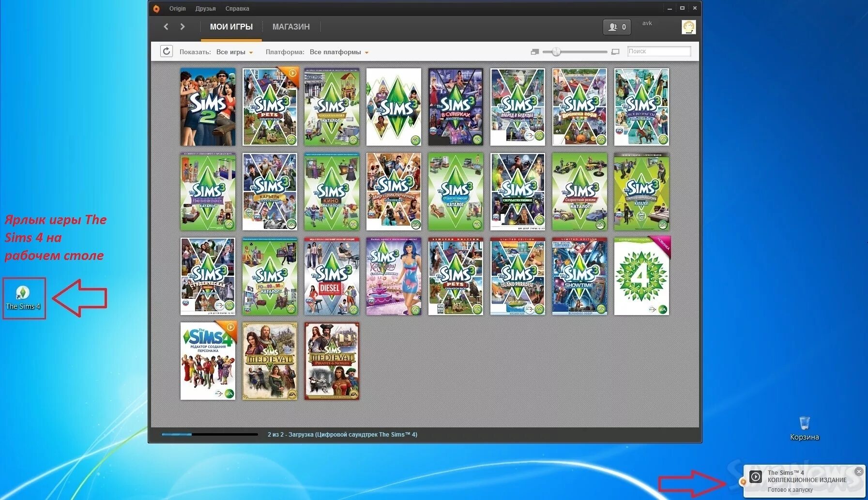Expand the Все платформы platform dropdown
Screen dimensions: 868x500
click(339, 52)
